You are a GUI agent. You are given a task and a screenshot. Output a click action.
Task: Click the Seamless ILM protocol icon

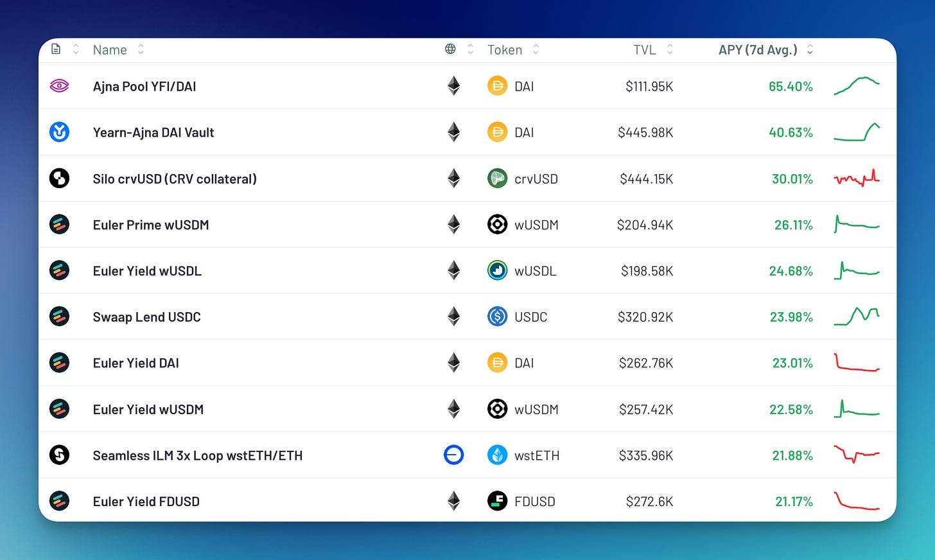click(59, 455)
